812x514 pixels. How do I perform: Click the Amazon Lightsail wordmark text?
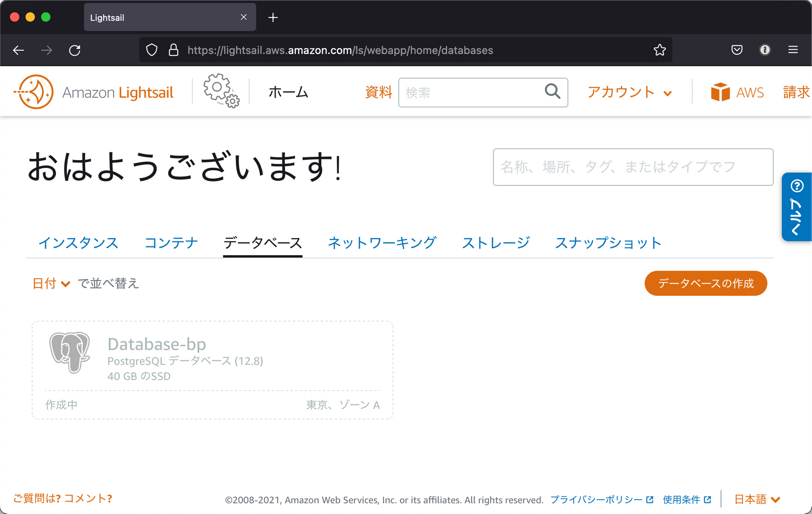[x=118, y=93]
